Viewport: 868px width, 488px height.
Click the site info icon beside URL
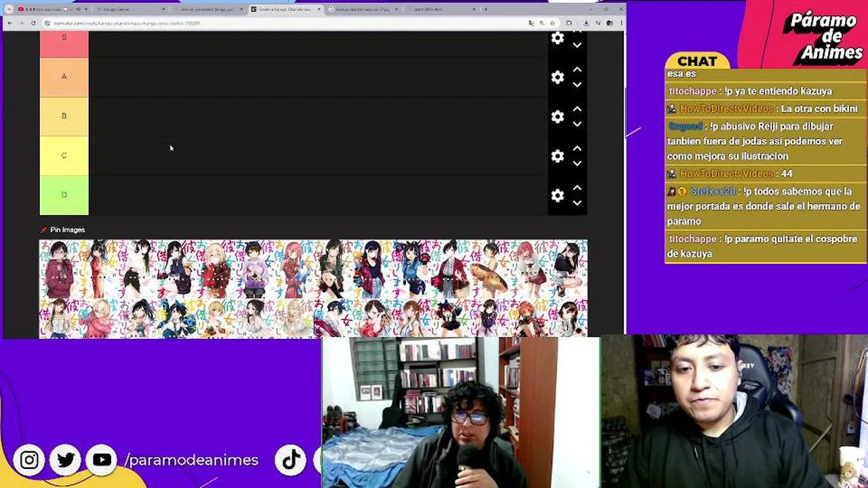[x=47, y=23]
